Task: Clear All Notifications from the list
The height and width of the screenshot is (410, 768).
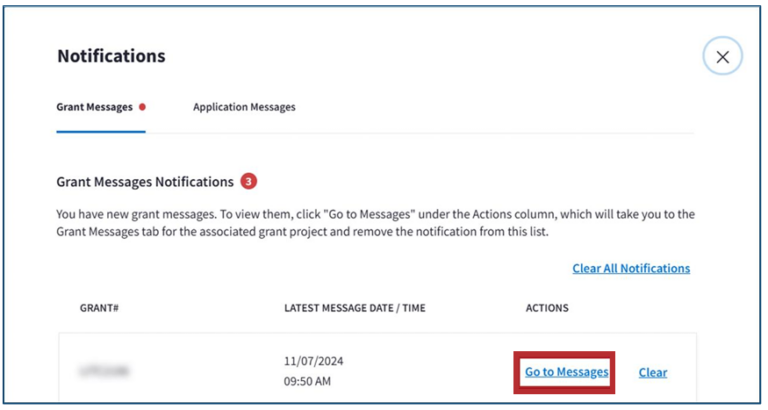Action: tap(631, 268)
